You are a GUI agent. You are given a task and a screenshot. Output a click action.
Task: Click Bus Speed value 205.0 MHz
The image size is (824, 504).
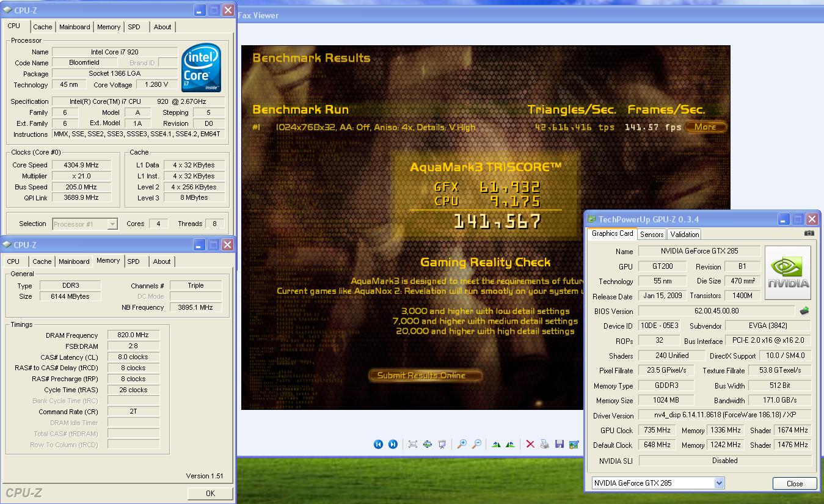[x=81, y=187]
